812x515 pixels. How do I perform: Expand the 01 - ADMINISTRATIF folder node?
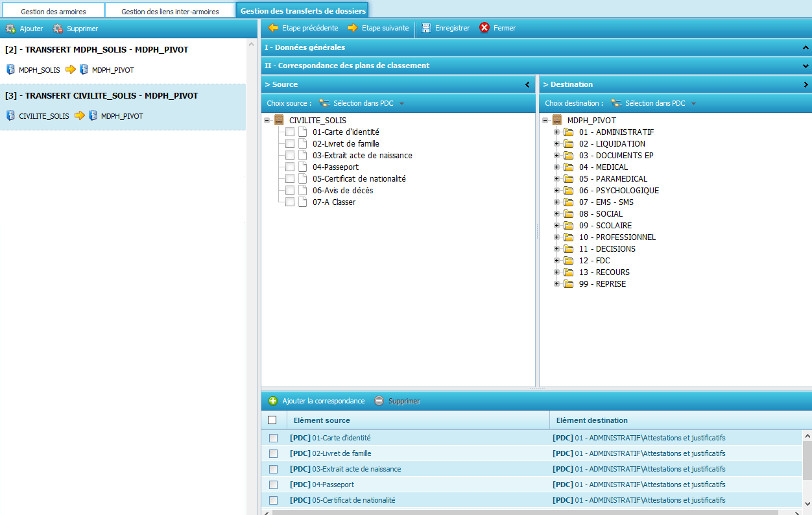point(556,132)
